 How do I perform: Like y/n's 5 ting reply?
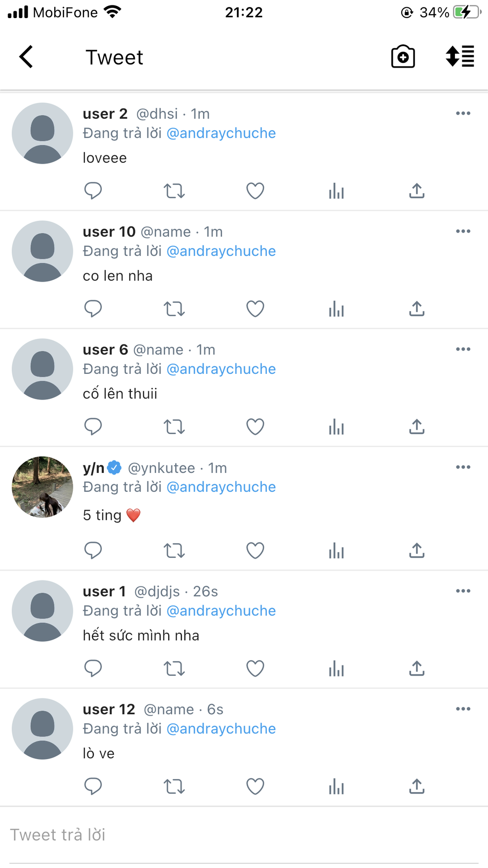pos(255,551)
